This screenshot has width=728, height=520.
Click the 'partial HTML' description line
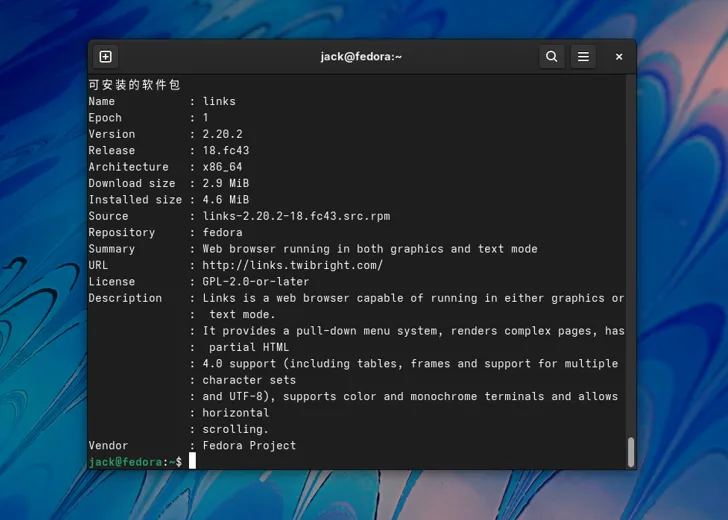[249, 347]
